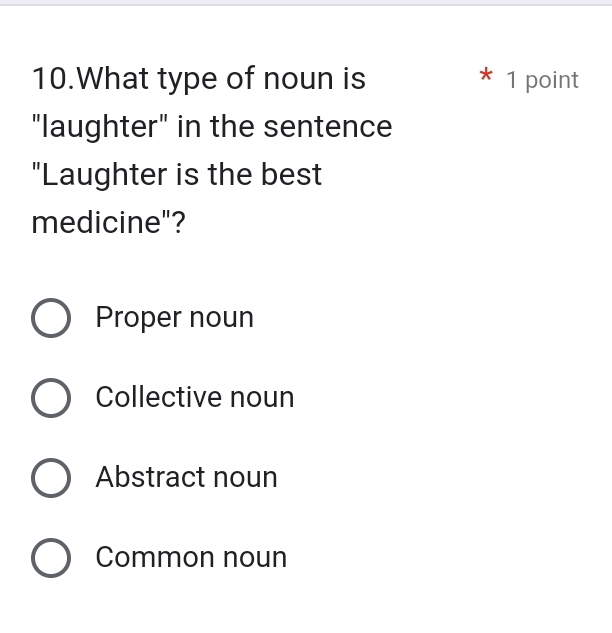Mark the Abstract noun radio button
The width and height of the screenshot is (612, 633).
(x=51, y=478)
